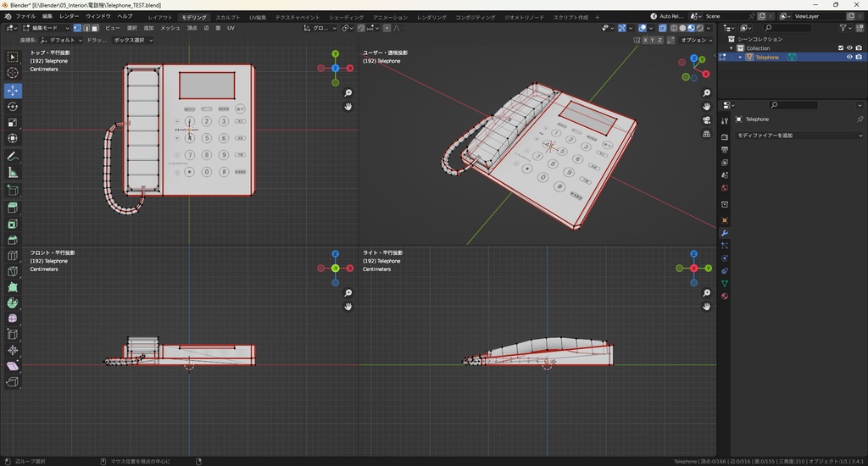Screen dimensions: 868x466
Task: Uncheck the Collection exclude checkbox
Action: [841, 48]
